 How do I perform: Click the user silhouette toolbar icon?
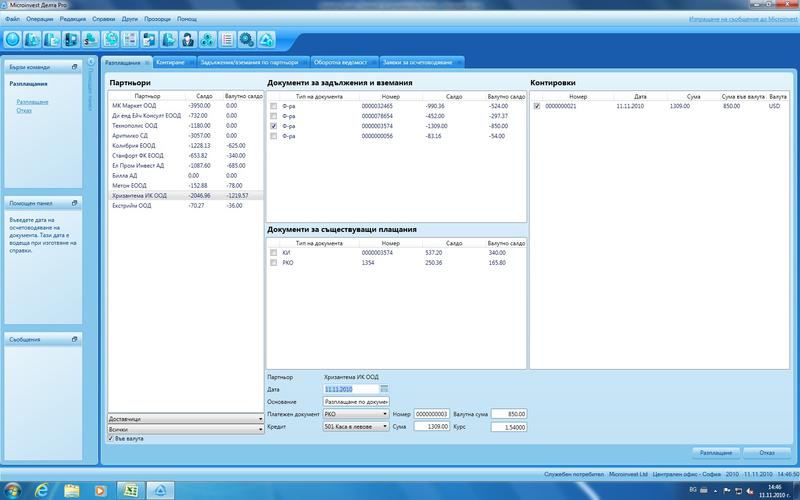click(187, 40)
